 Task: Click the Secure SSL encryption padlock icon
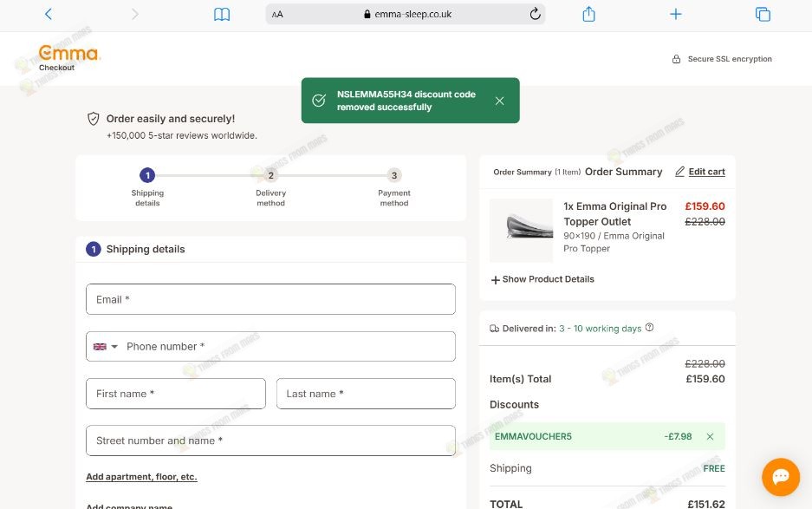point(676,59)
